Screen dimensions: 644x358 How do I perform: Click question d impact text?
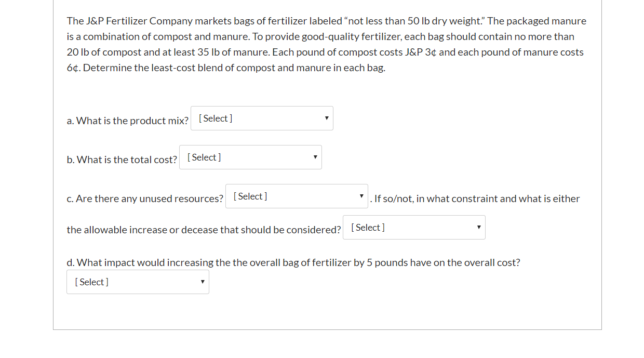[x=293, y=262]
